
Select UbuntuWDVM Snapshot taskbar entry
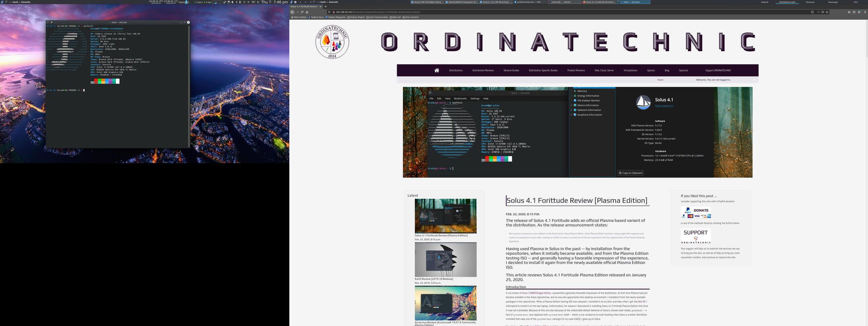[x=462, y=2]
